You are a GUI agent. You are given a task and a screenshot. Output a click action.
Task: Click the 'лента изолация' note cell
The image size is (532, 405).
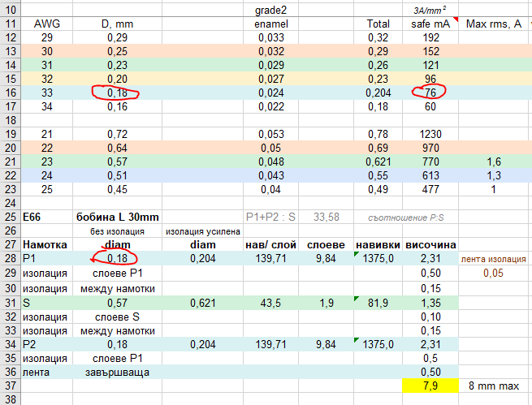(x=494, y=259)
